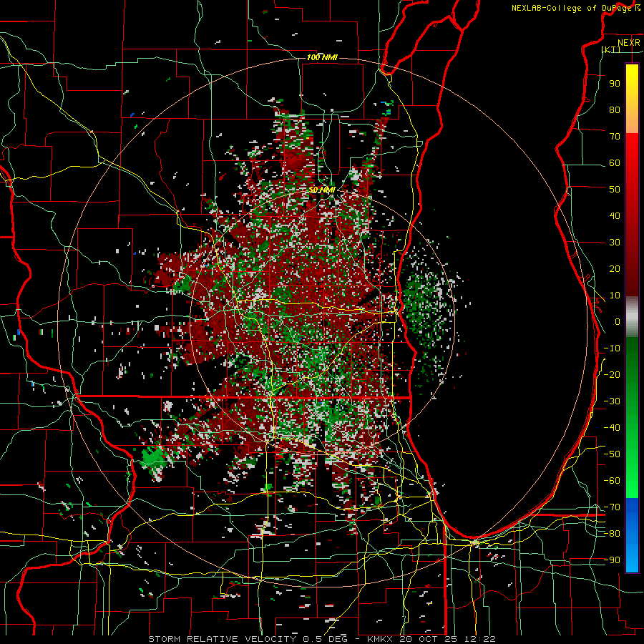The width and height of the screenshot is (644, 644).
Task: Click the positive 80 scale label
Action: click(x=615, y=110)
